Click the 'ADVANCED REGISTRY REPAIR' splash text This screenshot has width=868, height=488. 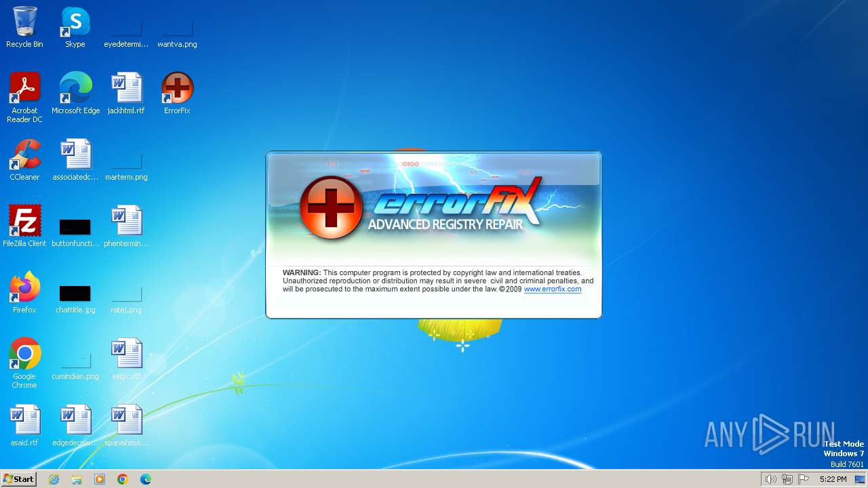[x=446, y=224]
